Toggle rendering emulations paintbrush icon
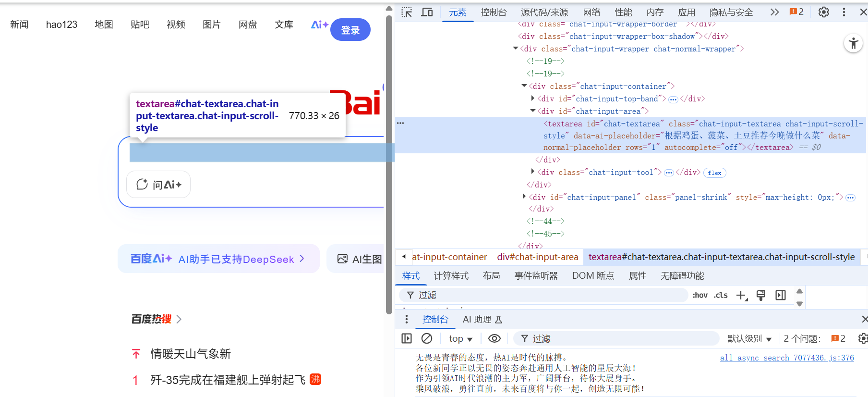 pos(761,295)
